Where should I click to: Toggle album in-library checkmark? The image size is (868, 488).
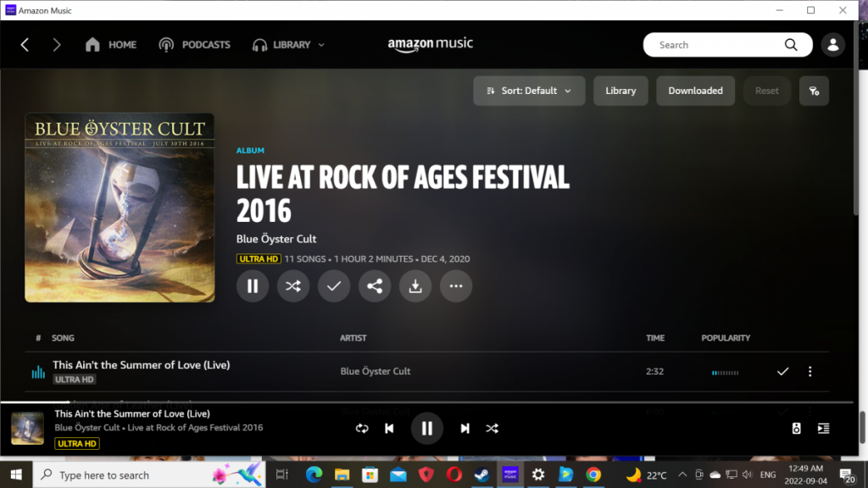click(334, 286)
